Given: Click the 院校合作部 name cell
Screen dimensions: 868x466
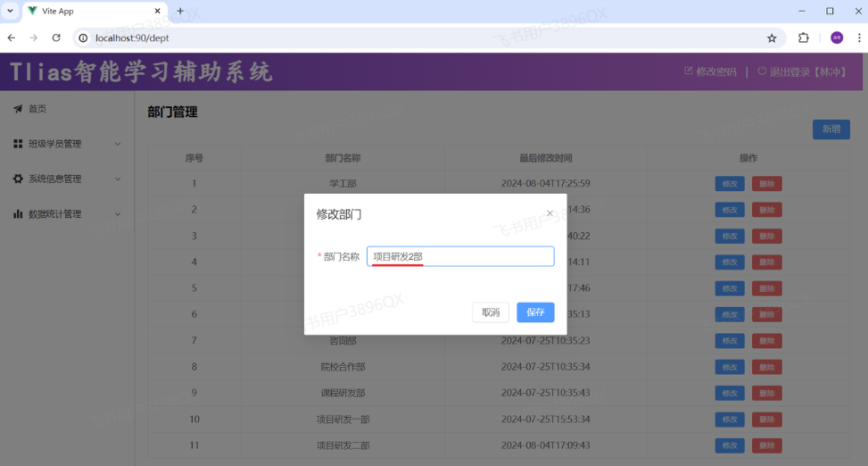Looking at the screenshot, I should coord(343,367).
